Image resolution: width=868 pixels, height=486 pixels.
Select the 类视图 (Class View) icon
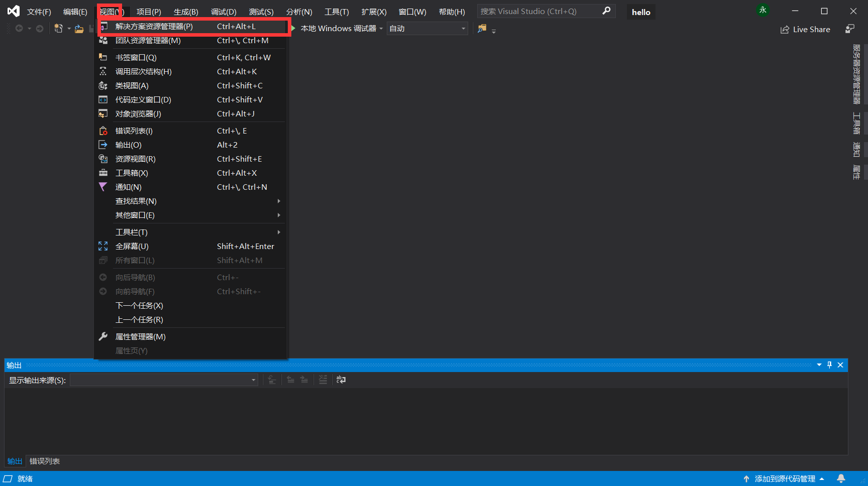(x=103, y=85)
